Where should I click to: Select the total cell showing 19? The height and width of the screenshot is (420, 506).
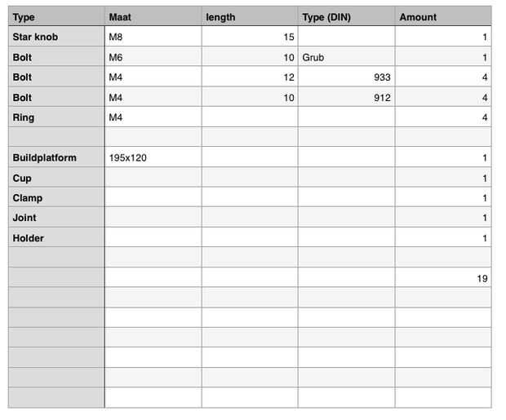(443, 278)
